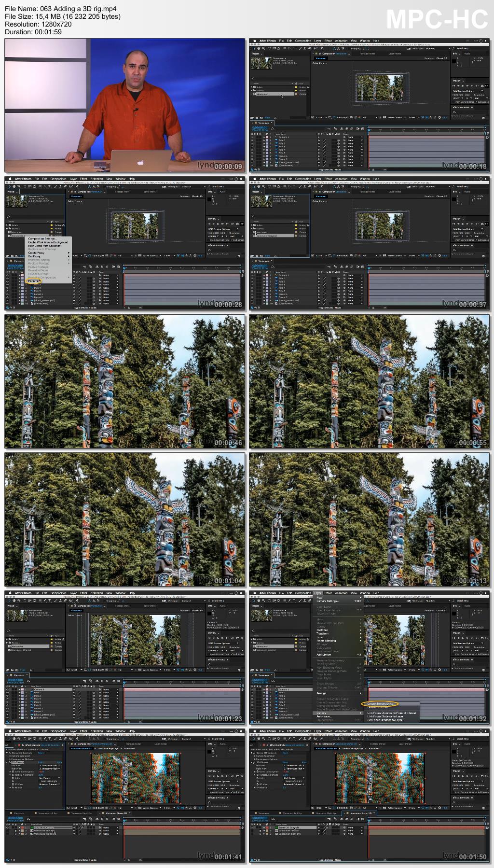Hide Forest 1 layer eye in 00:00:18 frame
This screenshot has height=868, width=494.
[252, 156]
